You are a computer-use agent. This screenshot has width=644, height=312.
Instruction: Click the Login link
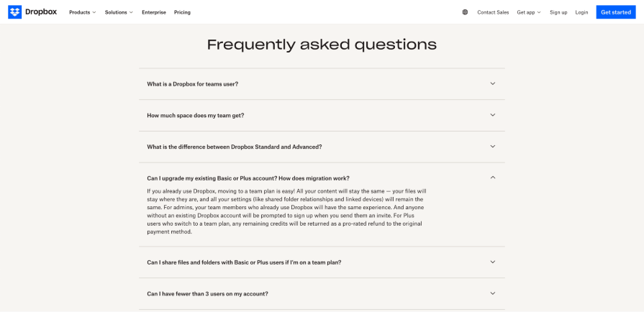[581, 12]
